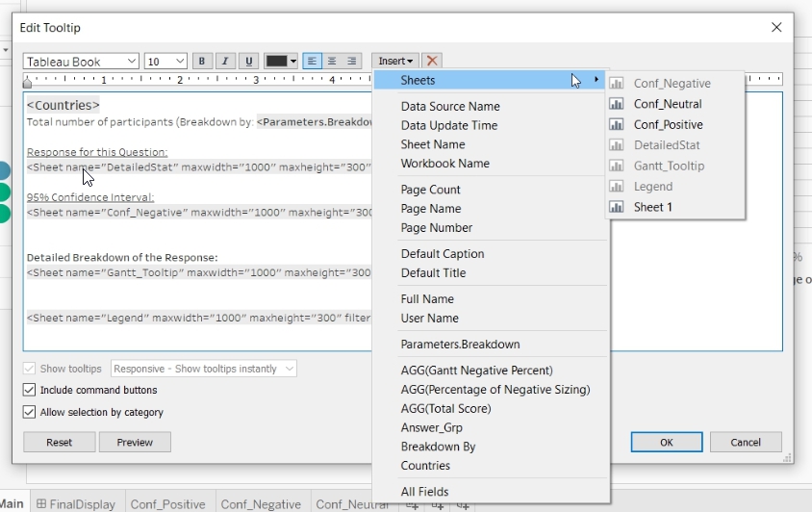The height and width of the screenshot is (512, 812).
Task: Align tooltip text left
Action: pyautogui.click(x=313, y=62)
